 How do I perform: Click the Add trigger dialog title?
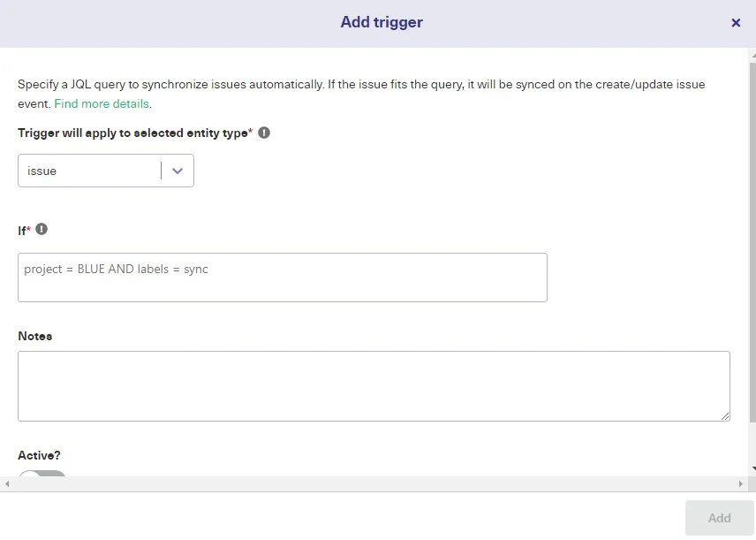coord(382,23)
